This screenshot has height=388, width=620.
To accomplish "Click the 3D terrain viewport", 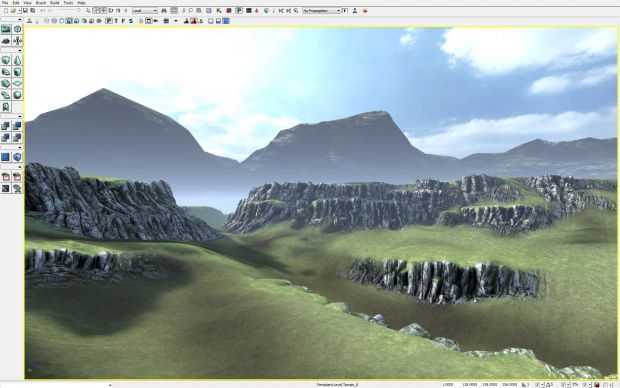I will click(x=321, y=203).
